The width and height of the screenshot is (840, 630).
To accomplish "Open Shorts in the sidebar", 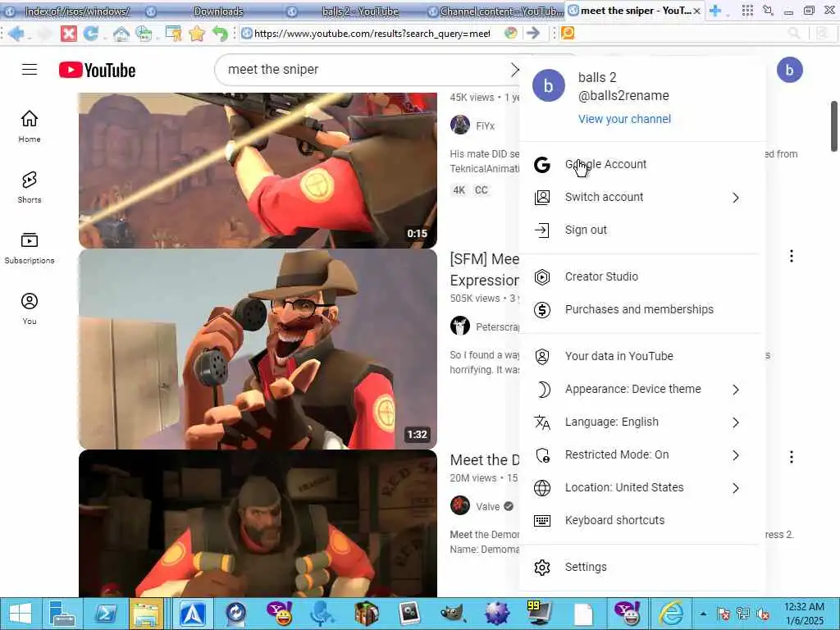I will click(30, 187).
